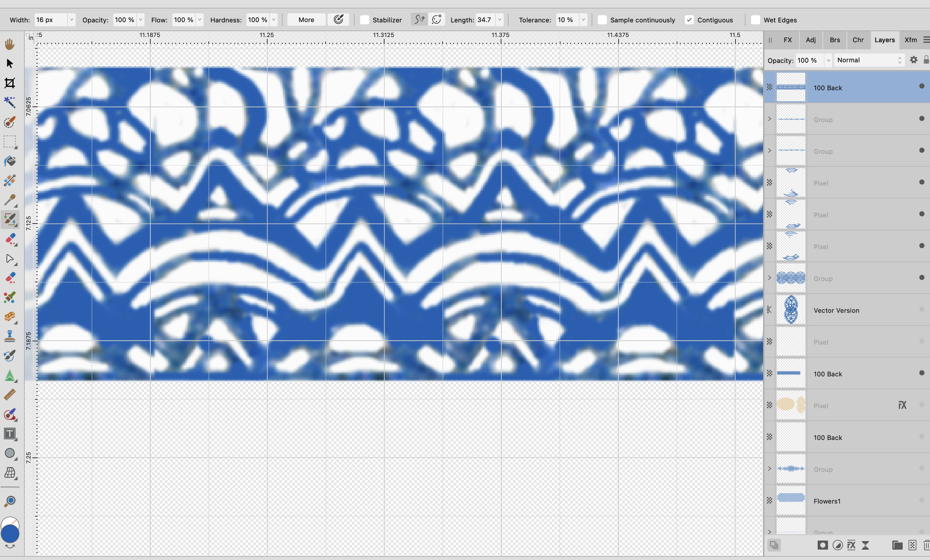Click the blue foreground color swatch

(10, 534)
